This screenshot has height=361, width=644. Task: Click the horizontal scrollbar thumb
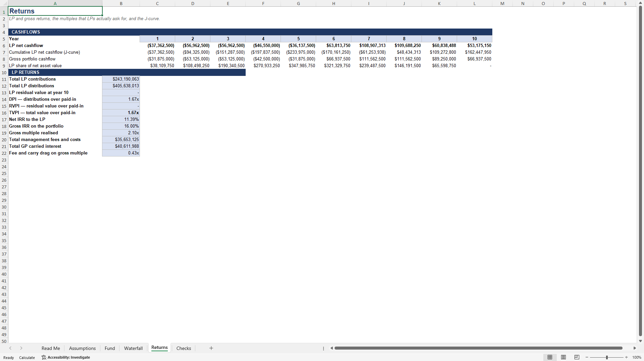click(x=478, y=348)
